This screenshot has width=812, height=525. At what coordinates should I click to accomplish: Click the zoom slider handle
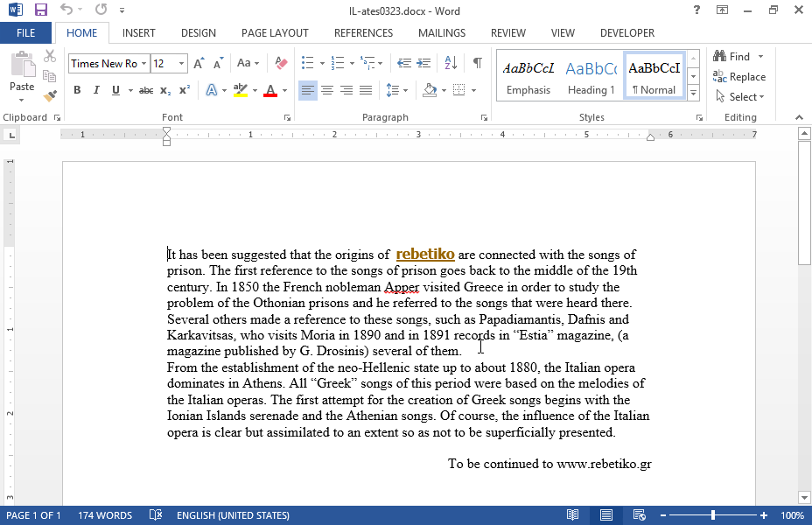pos(713,515)
